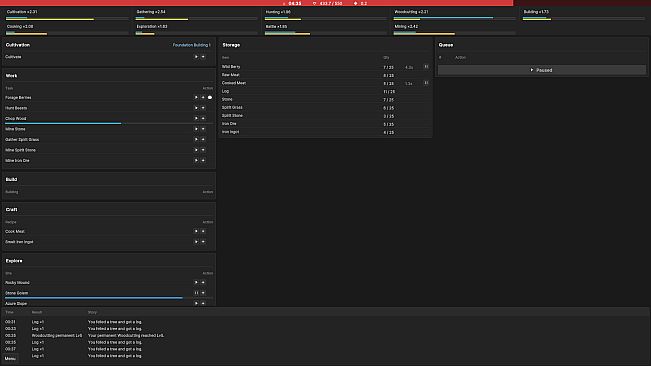The height and width of the screenshot is (366, 651).
Task: Queue the Stone Golem exploration
Action: 203,293
